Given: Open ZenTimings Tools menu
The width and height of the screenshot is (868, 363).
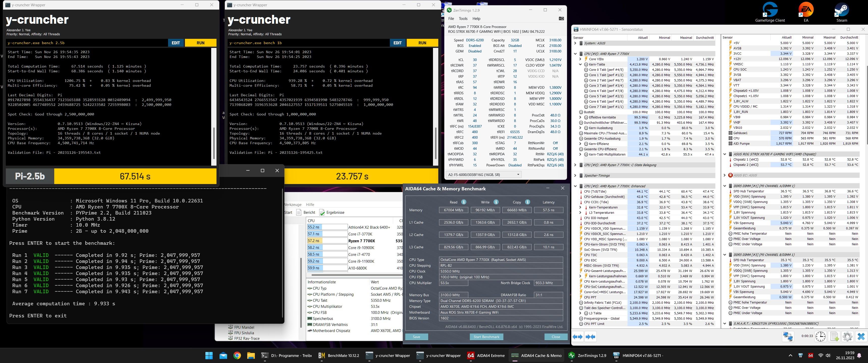Looking at the screenshot, I should 463,18.
